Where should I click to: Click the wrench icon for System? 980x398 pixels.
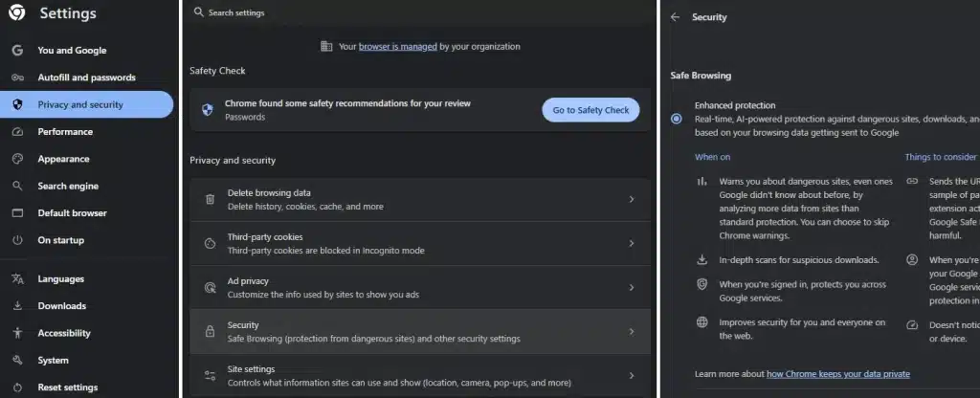click(x=17, y=361)
